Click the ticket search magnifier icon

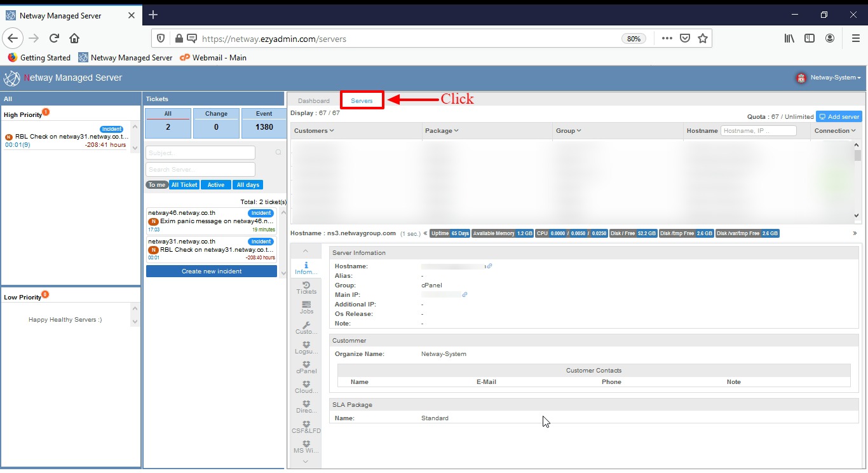(278, 153)
